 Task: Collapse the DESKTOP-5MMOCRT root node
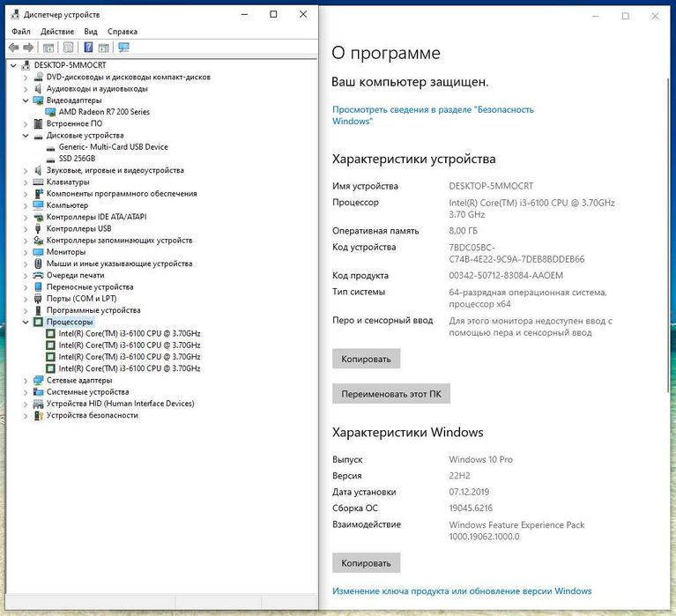13,65
